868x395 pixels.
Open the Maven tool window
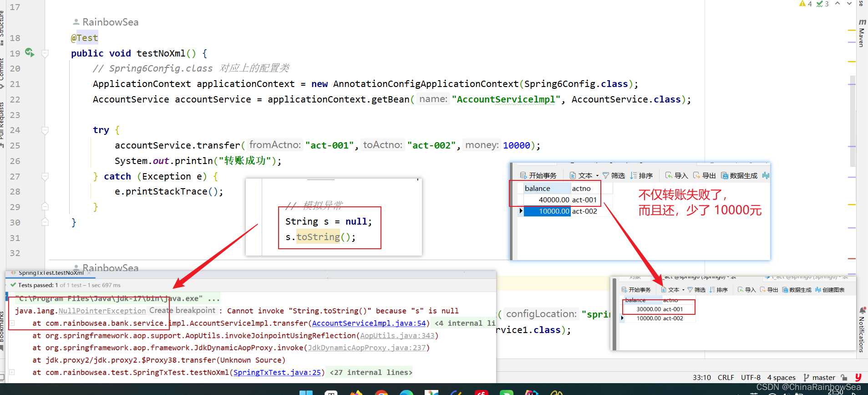[862, 33]
